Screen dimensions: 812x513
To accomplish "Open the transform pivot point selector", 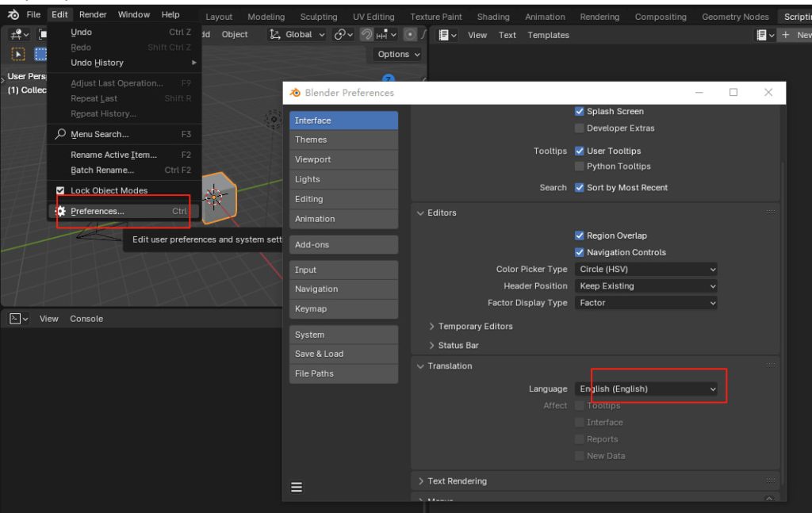I will (x=343, y=35).
